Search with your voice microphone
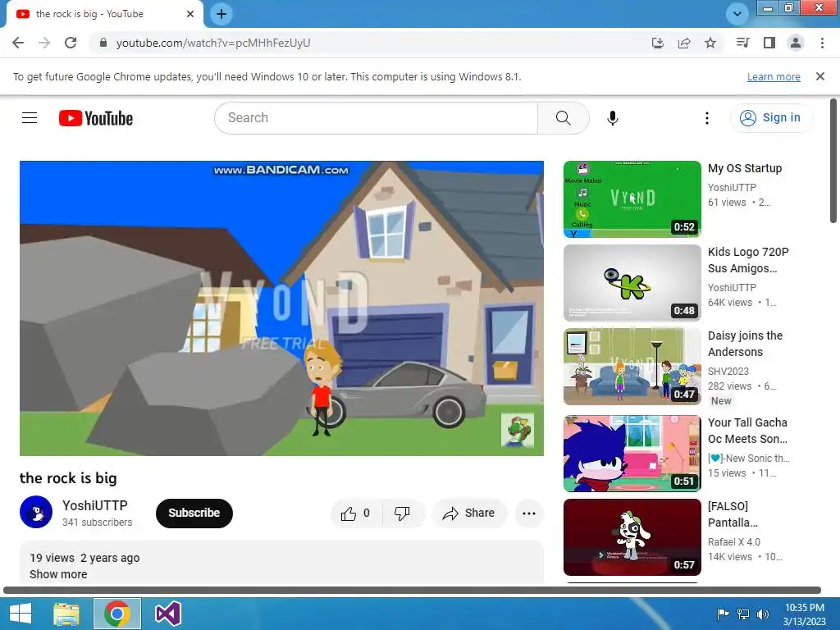This screenshot has width=840, height=630. tap(613, 118)
